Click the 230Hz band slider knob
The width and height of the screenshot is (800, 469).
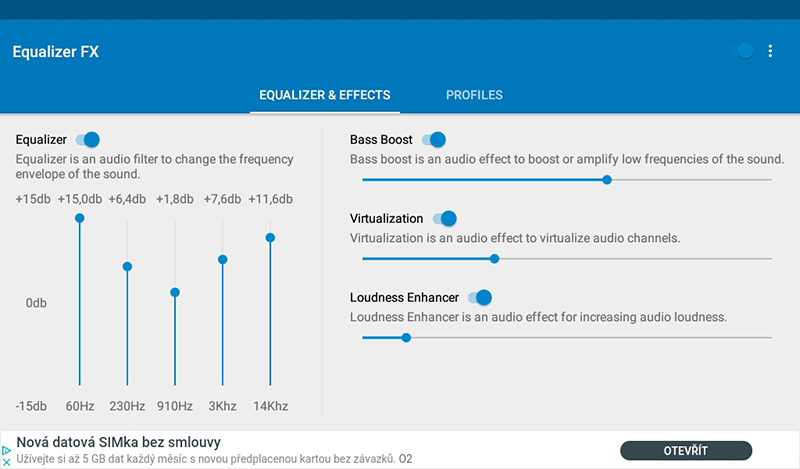click(127, 266)
